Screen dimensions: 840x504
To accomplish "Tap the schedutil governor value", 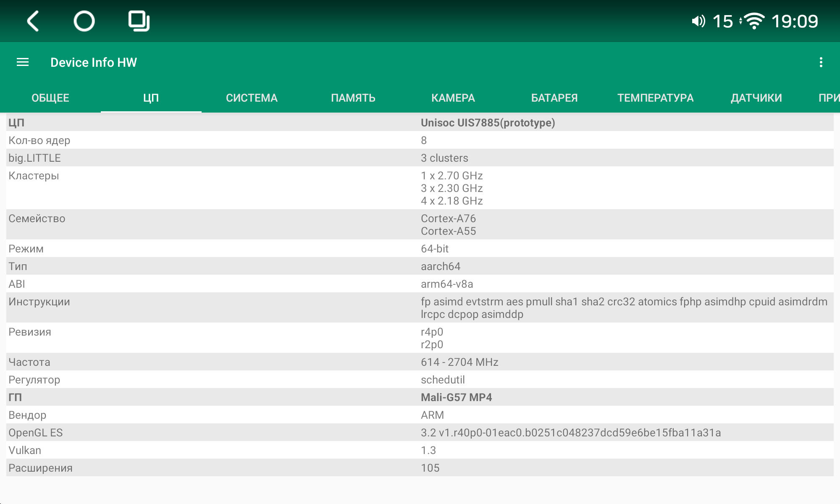I will (x=443, y=380).
